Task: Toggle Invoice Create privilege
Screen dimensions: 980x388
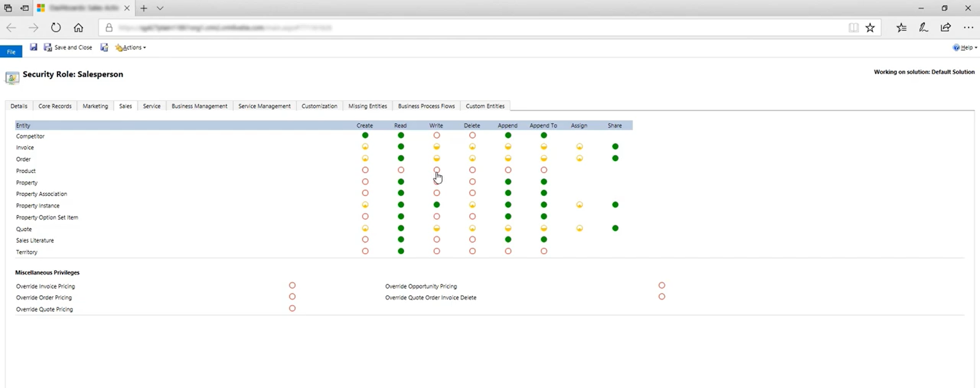Action: pyautogui.click(x=365, y=147)
